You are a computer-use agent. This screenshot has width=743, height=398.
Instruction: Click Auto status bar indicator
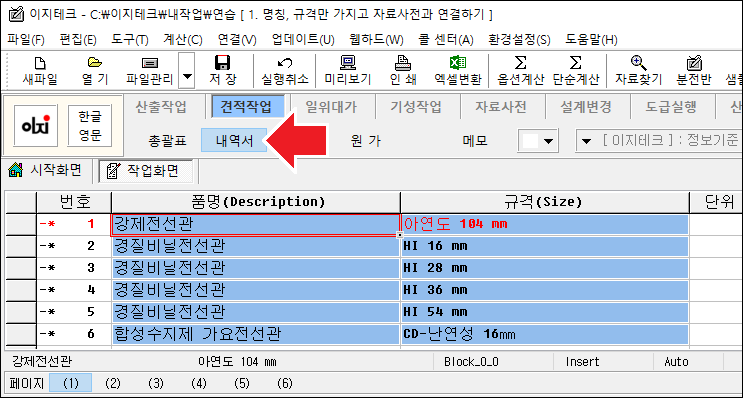676,362
